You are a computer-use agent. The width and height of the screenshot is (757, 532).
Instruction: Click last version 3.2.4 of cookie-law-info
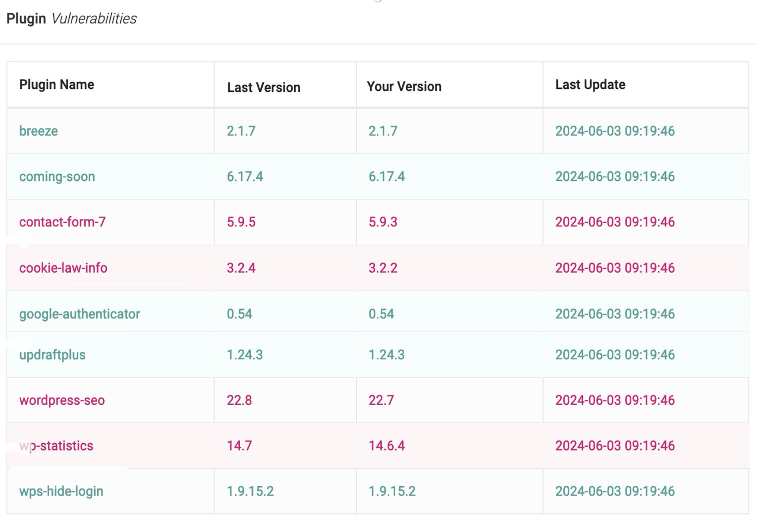(241, 268)
